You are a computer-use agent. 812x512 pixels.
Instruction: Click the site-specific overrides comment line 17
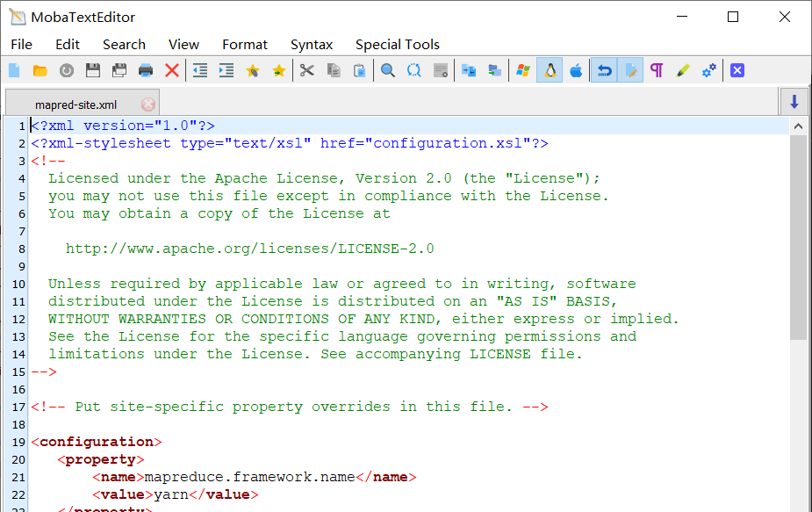point(290,407)
